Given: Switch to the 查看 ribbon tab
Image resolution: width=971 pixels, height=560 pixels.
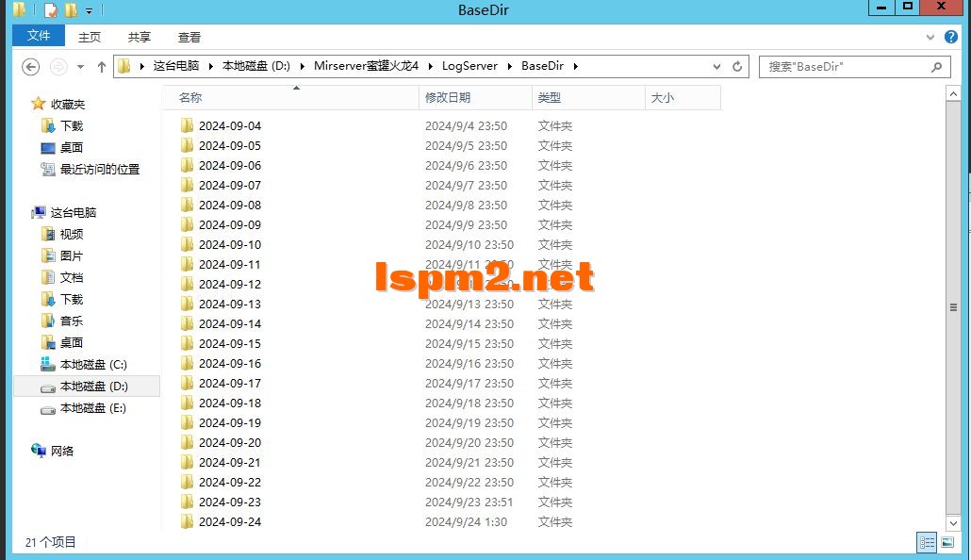Looking at the screenshot, I should tap(188, 37).
